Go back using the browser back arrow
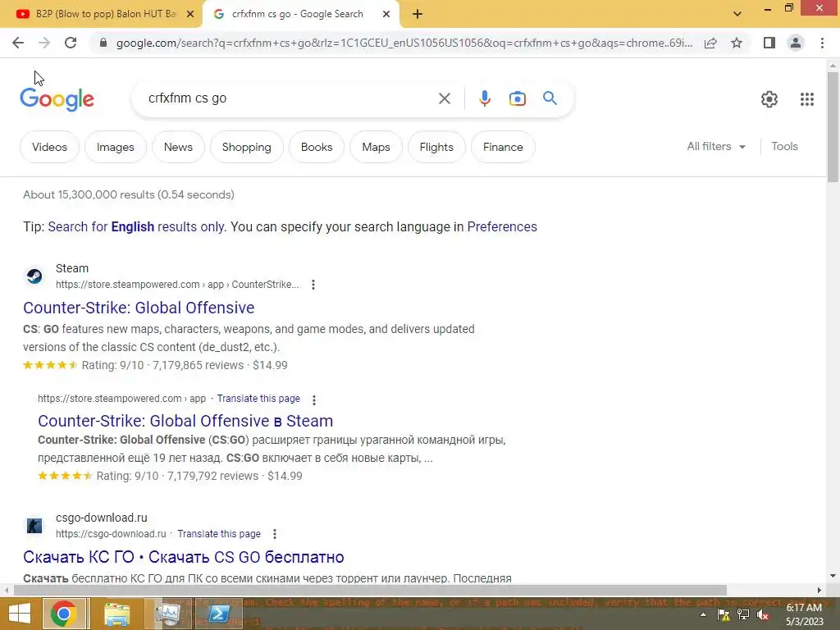 point(18,43)
